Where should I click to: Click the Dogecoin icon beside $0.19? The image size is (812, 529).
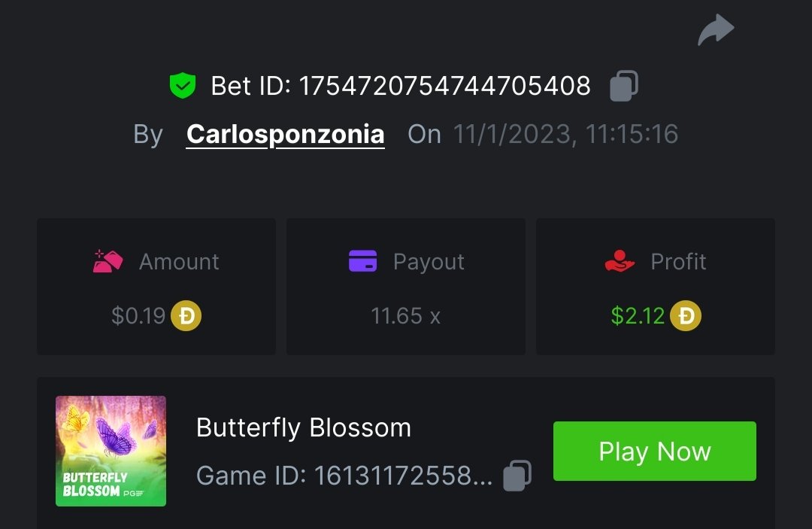186,316
